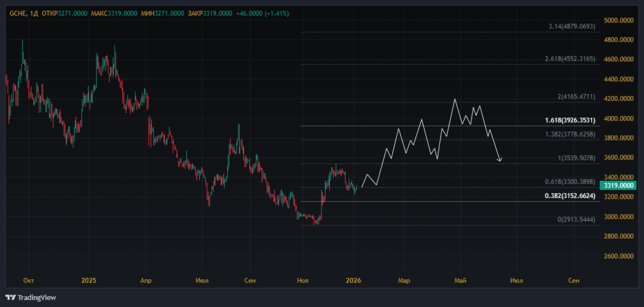Click the 3400.0000 price axis label
This screenshot has height=307, width=644.
(618, 177)
